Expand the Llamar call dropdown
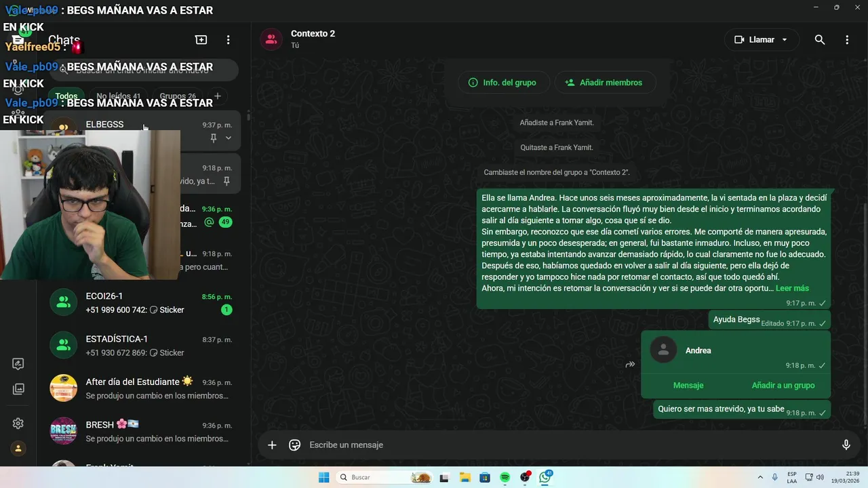This screenshot has height=488, width=868. (785, 40)
